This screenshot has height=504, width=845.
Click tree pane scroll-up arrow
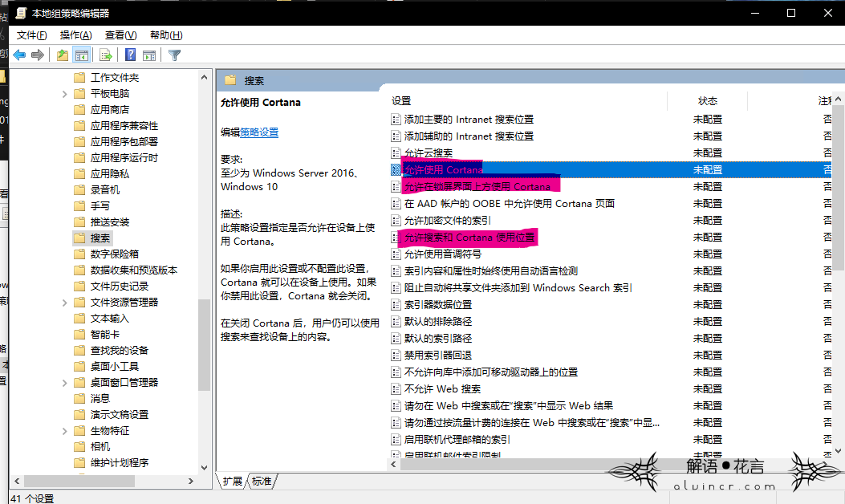(204, 78)
